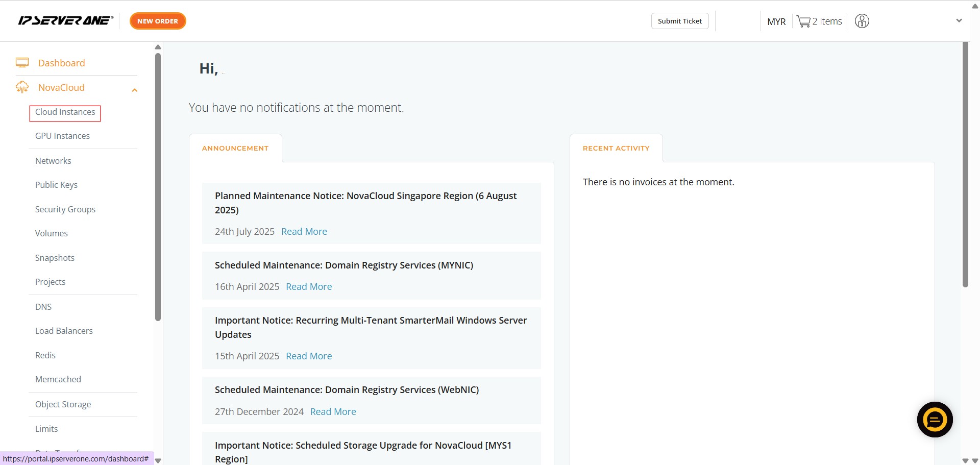Click the '27th December 2024' date text

click(x=259, y=411)
